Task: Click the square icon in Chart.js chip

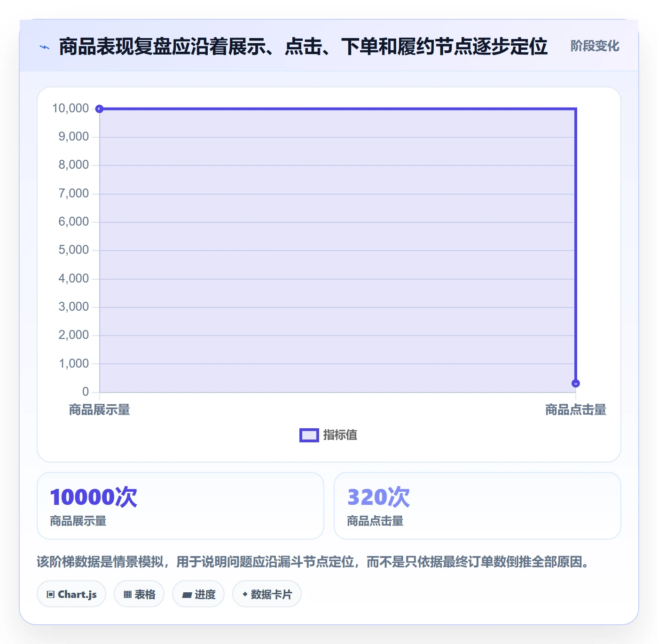Action: pos(51,595)
